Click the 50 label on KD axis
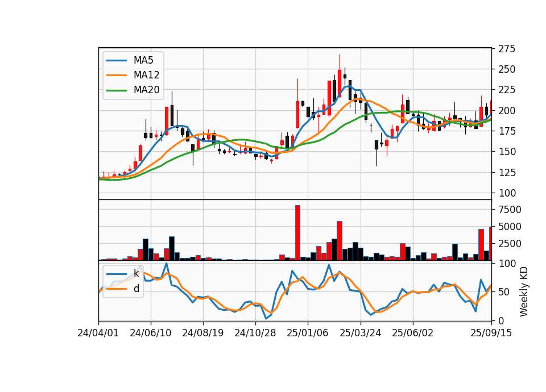This screenshot has height=392, width=546. (x=504, y=292)
